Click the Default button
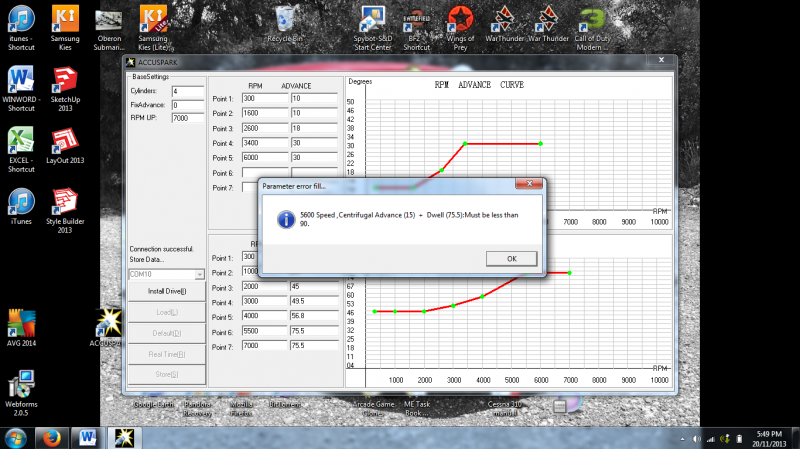 167,333
